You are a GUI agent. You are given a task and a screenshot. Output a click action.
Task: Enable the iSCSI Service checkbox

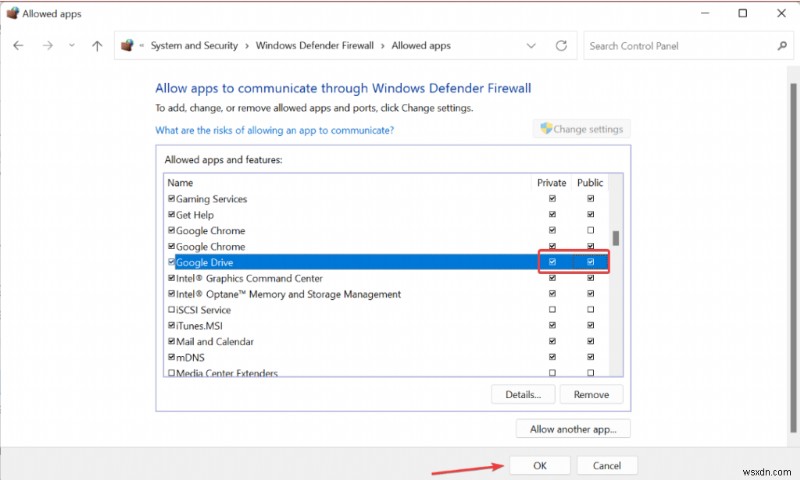[171, 310]
